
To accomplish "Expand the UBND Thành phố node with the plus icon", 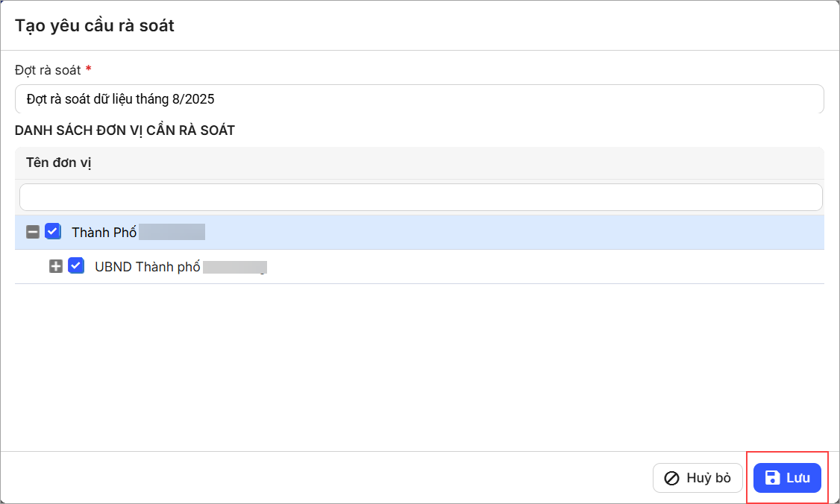I will pyautogui.click(x=56, y=266).
